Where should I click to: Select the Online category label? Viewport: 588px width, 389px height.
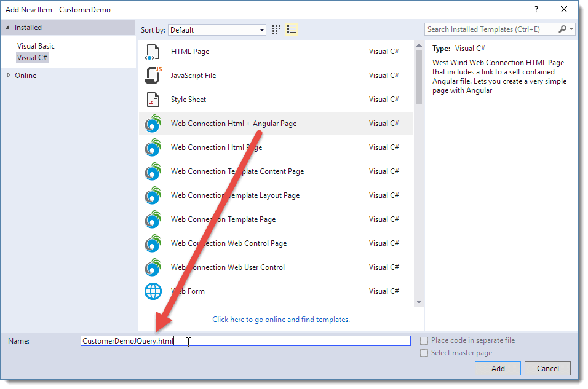26,76
